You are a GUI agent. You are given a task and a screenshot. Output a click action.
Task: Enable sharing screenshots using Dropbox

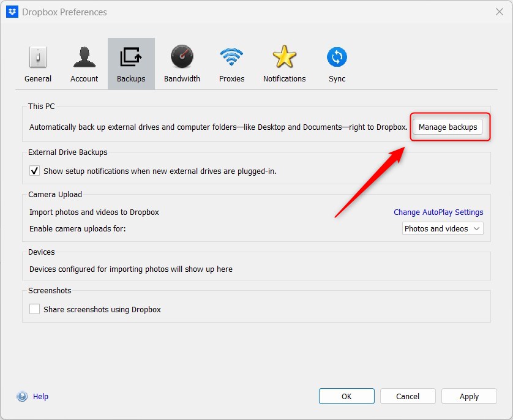click(35, 309)
